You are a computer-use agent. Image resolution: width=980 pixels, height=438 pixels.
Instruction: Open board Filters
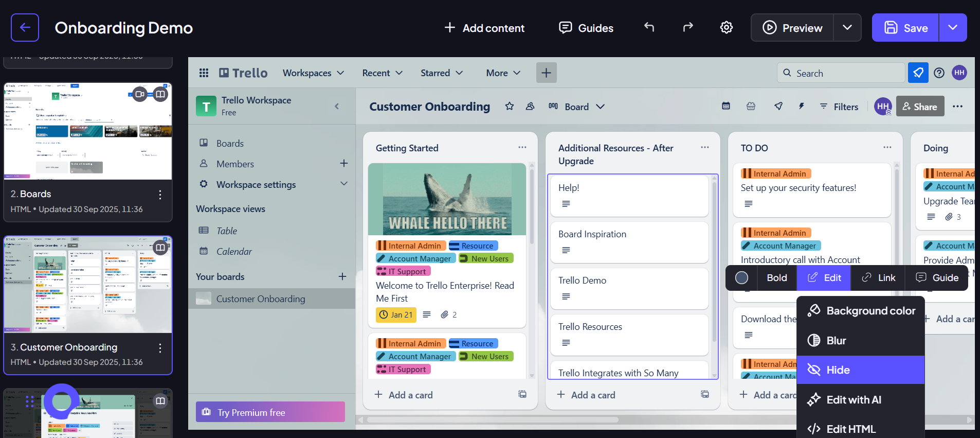(839, 107)
